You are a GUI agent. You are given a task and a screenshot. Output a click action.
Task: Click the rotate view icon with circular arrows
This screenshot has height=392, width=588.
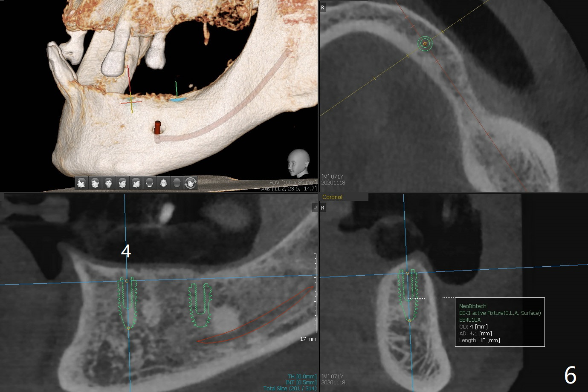tap(191, 183)
